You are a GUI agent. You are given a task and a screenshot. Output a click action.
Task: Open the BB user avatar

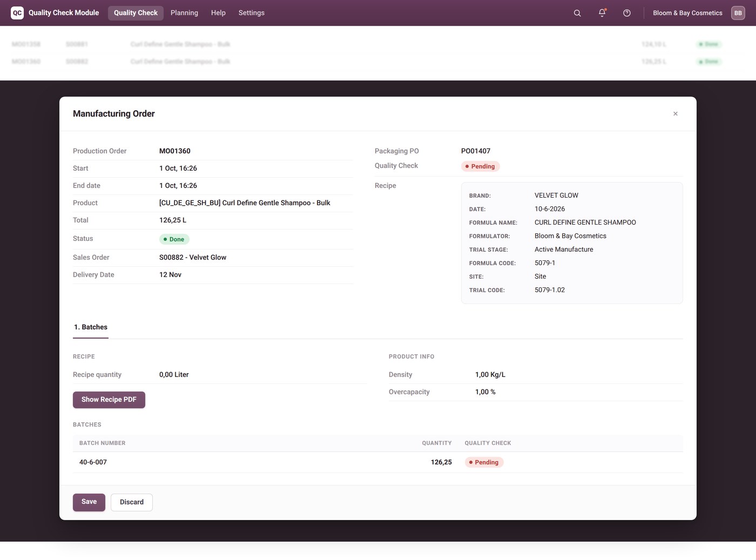click(738, 13)
